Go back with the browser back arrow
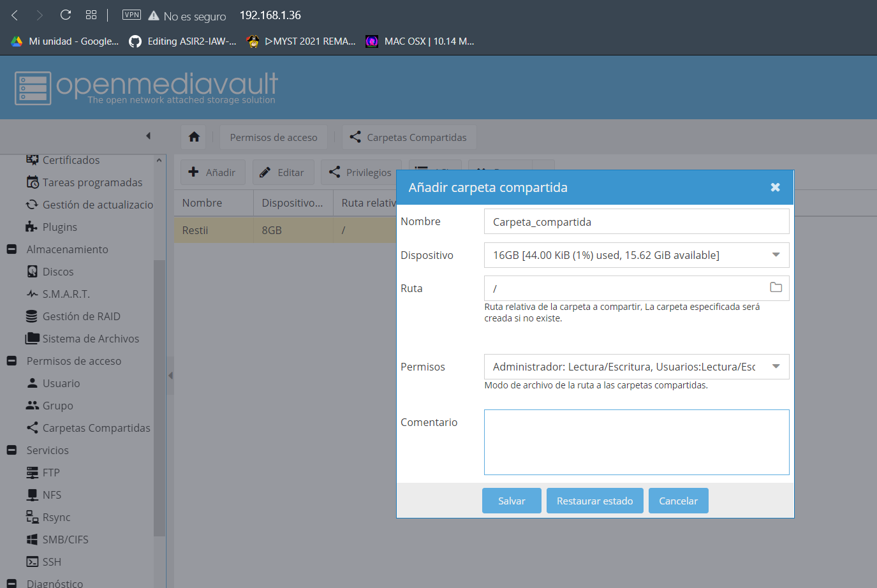 pyautogui.click(x=15, y=15)
